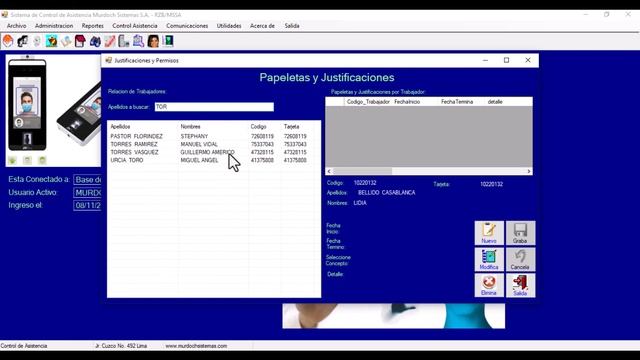Click the Nuevo button with notepad icon

point(489,233)
